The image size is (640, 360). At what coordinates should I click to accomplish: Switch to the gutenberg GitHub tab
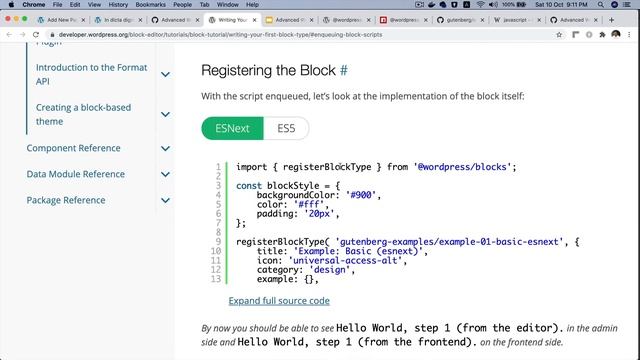(461, 20)
